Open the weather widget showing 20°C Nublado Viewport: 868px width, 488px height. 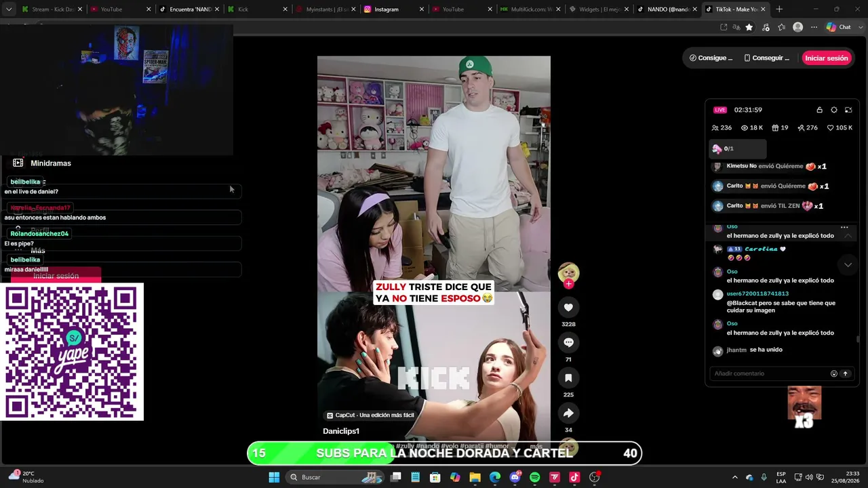[x=26, y=477]
